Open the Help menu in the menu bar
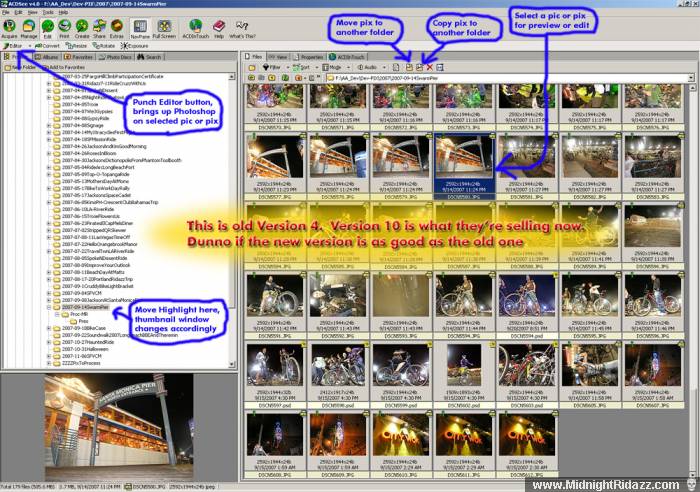700x492 pixels. click(63, 12)
